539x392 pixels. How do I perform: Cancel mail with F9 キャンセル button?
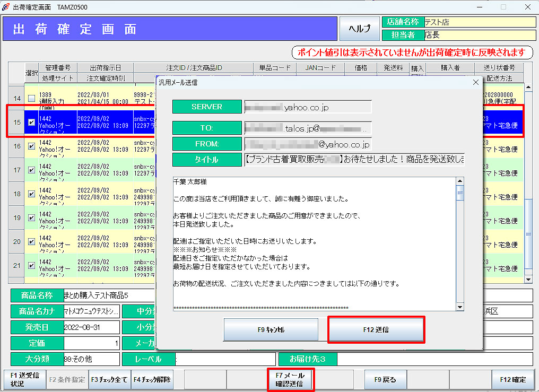(x=271, y=329)
